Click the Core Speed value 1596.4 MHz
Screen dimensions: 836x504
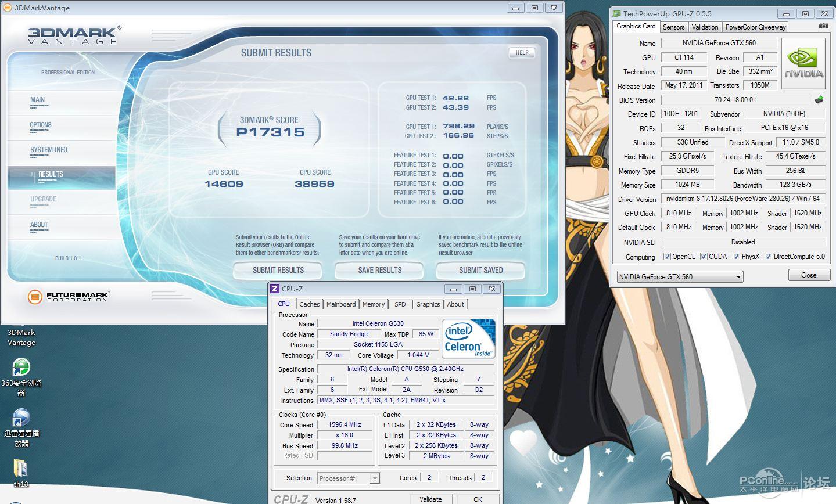coord(345,424)
